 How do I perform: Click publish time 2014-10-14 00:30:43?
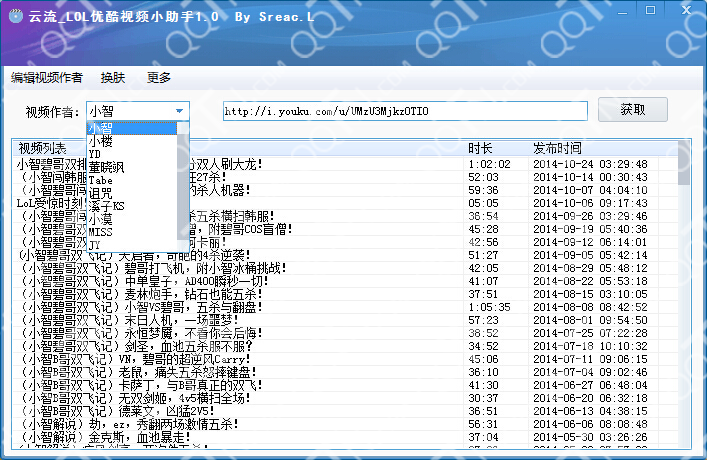[x=590, y=177]
